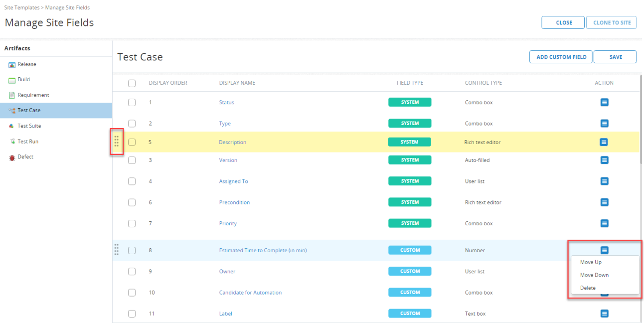Open the Candidate for Automation field link
Image resolution: width=644 pixels, height=326 pixels.
coord(250,293)
